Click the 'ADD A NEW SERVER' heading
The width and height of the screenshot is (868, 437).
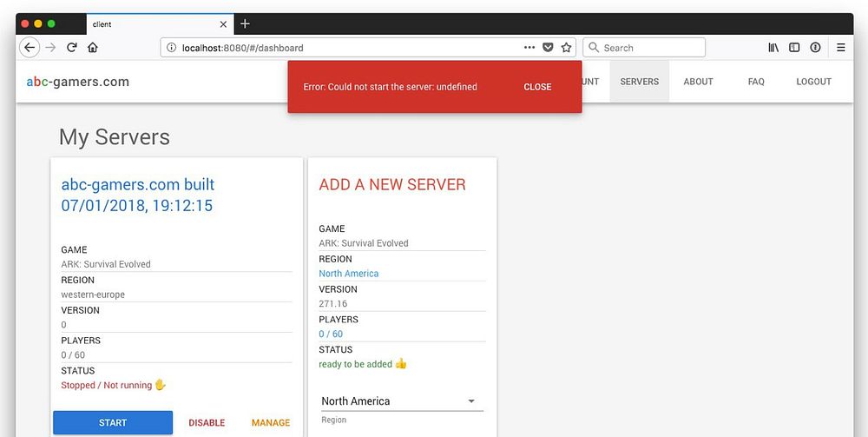[392, 184]
